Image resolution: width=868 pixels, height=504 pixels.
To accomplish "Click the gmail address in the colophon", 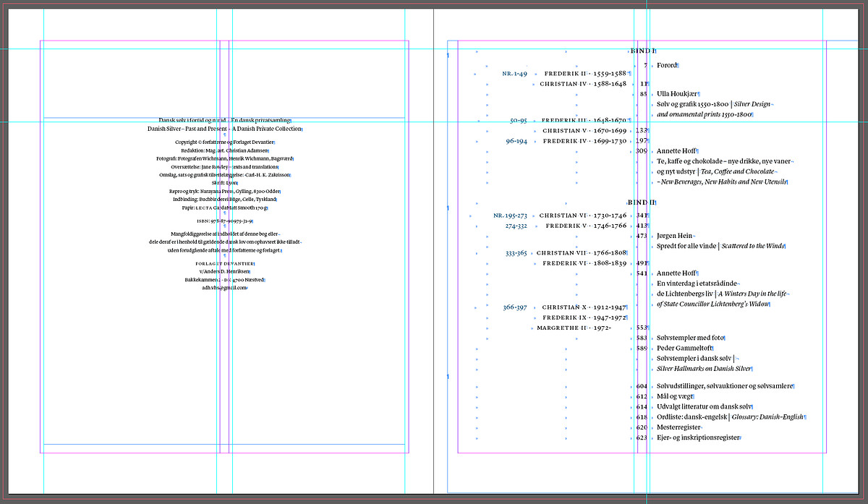I will point(224,288).
